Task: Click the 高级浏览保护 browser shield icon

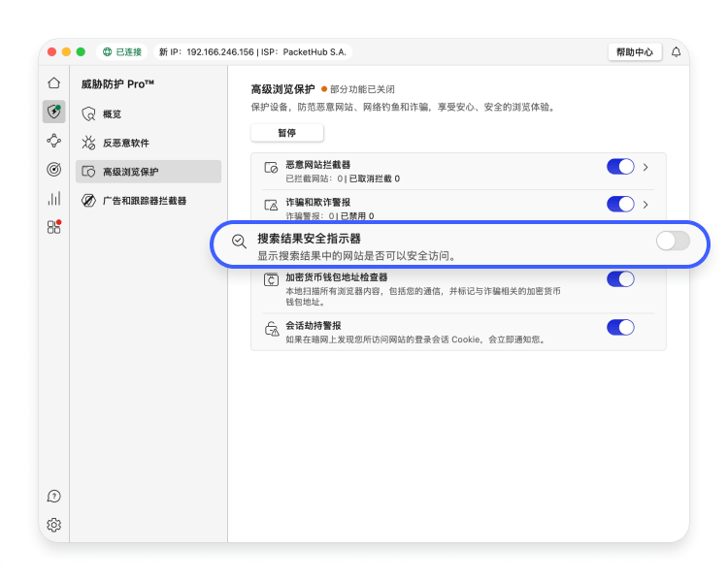Action: point(88,172)
